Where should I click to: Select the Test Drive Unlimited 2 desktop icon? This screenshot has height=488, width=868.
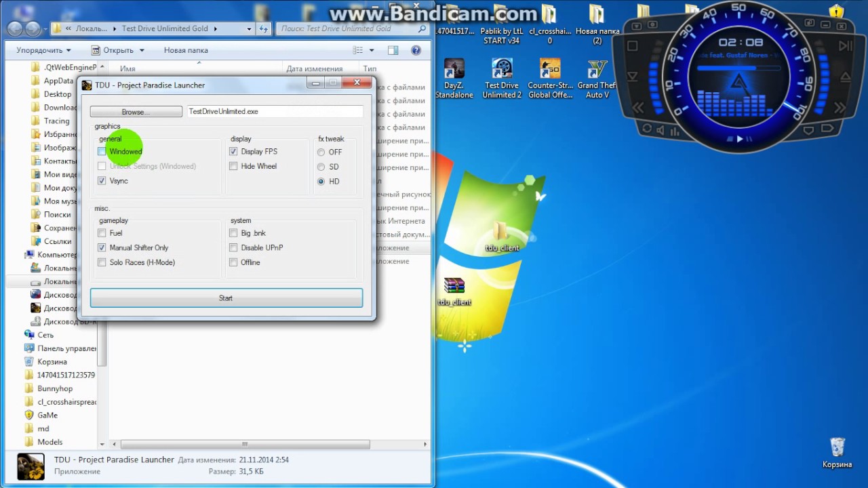click(x=502, y=79)
